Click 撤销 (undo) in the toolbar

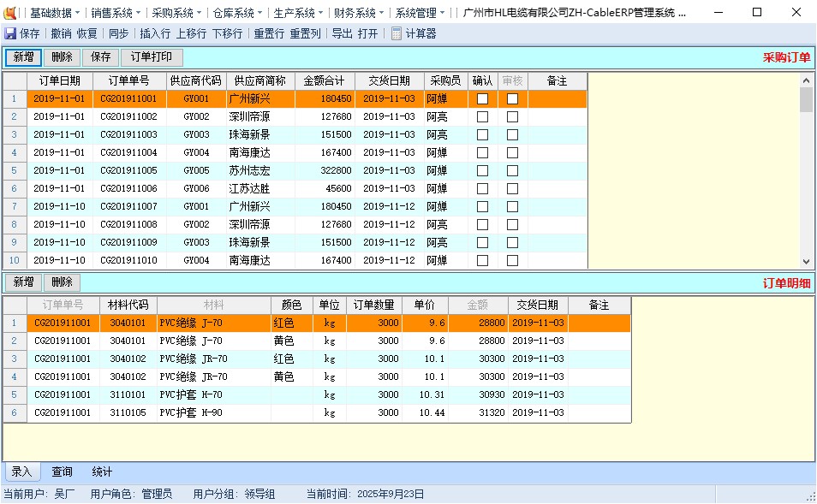(x=61, y=34)
